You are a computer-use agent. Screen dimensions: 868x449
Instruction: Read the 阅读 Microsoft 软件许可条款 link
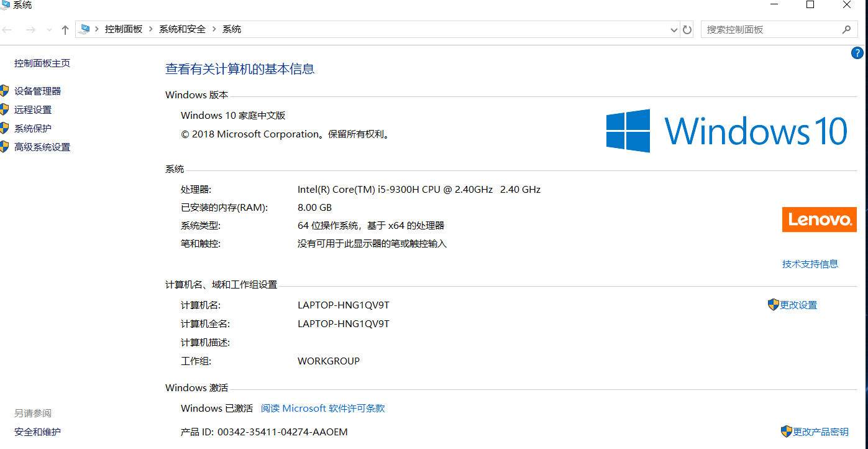322,408
